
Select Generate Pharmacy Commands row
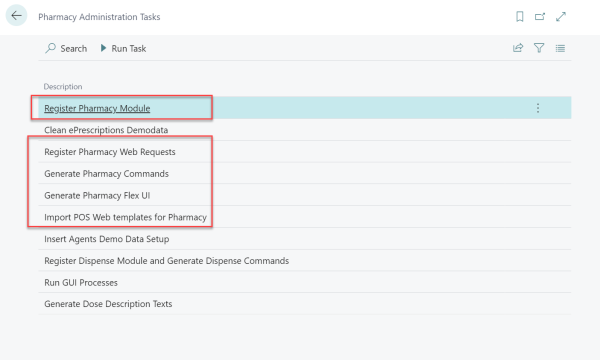click(305, 174)
